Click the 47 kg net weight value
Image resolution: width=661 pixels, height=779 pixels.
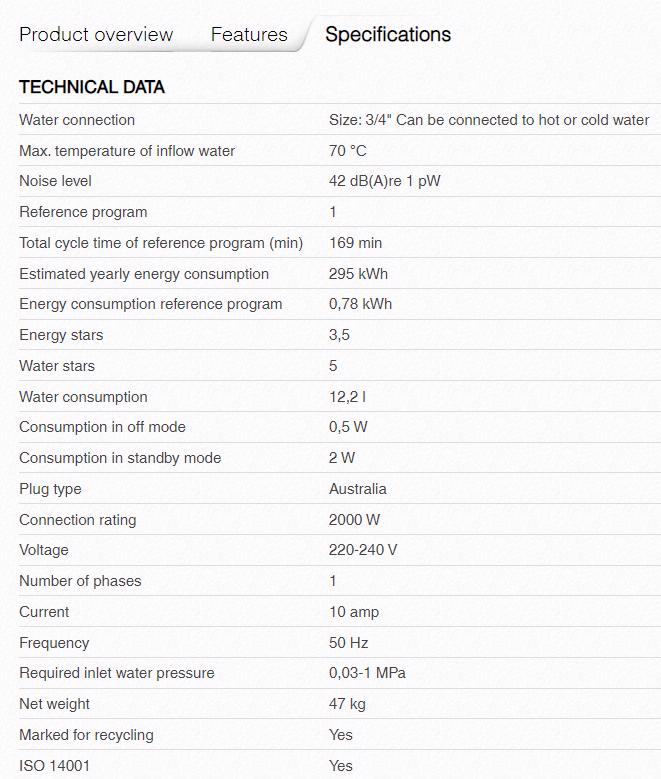(x=347, y=704)
